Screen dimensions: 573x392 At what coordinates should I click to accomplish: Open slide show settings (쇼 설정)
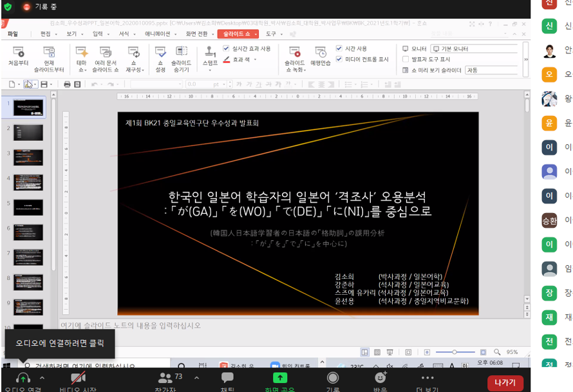coord(161,55)
